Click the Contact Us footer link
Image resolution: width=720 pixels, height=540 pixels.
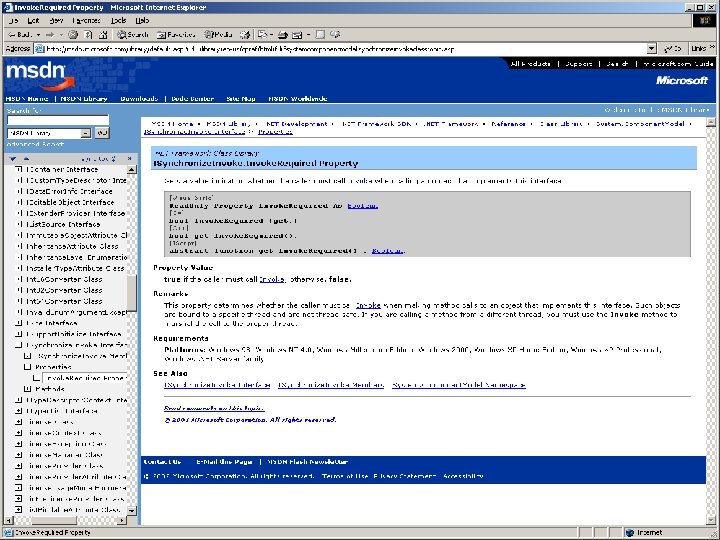click(x=163, y=462)
